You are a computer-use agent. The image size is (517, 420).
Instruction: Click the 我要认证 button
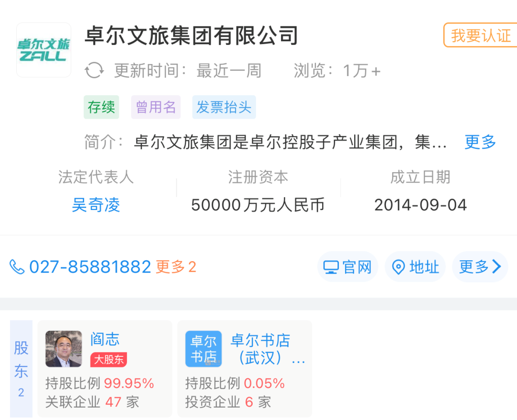click(481, 35)
